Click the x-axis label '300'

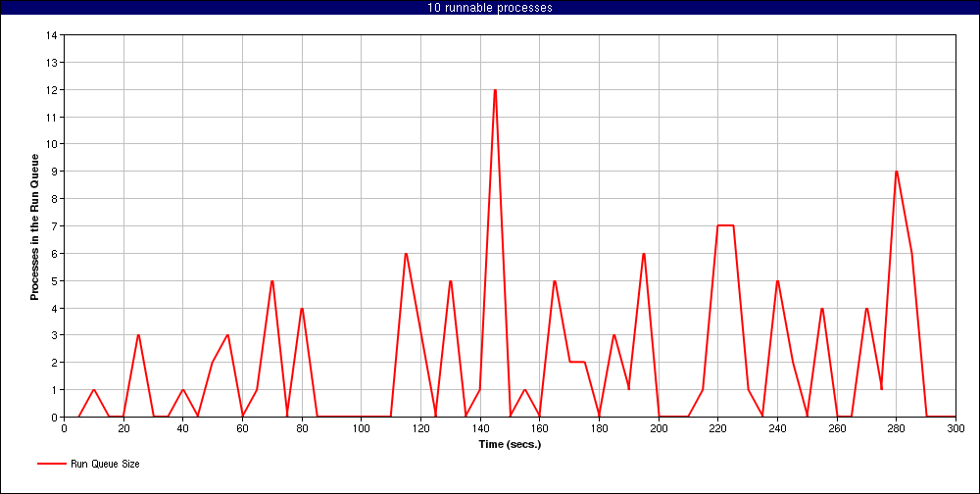click(955, 428)
